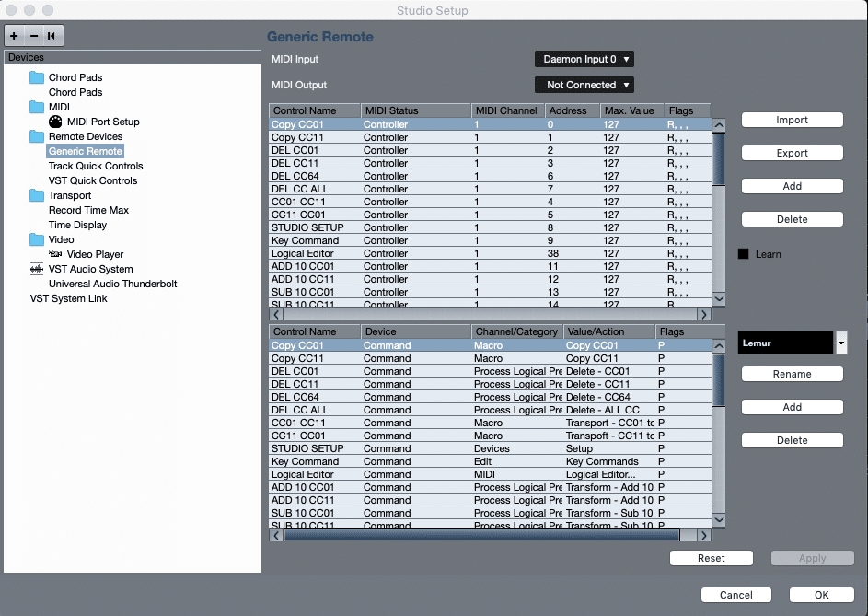Click the MIDI Port Setup connector icon

55,122
